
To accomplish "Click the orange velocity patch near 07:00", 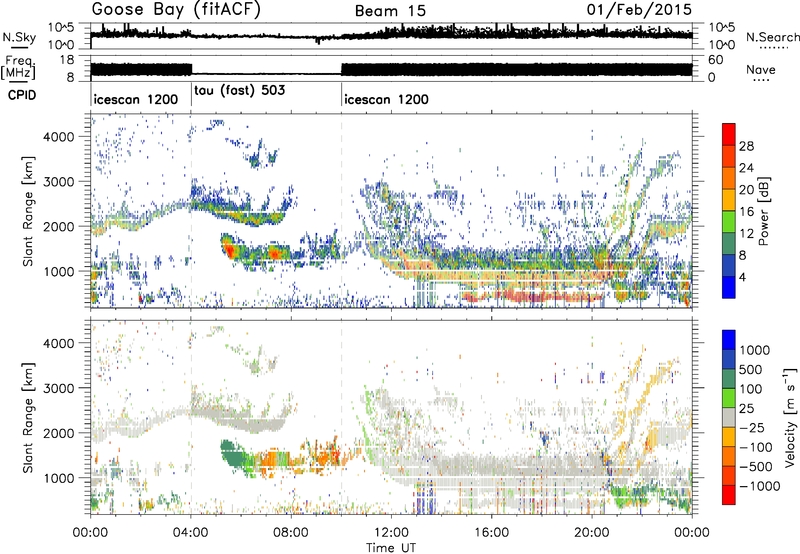I will pyautogui.click(x=267, y=461).
